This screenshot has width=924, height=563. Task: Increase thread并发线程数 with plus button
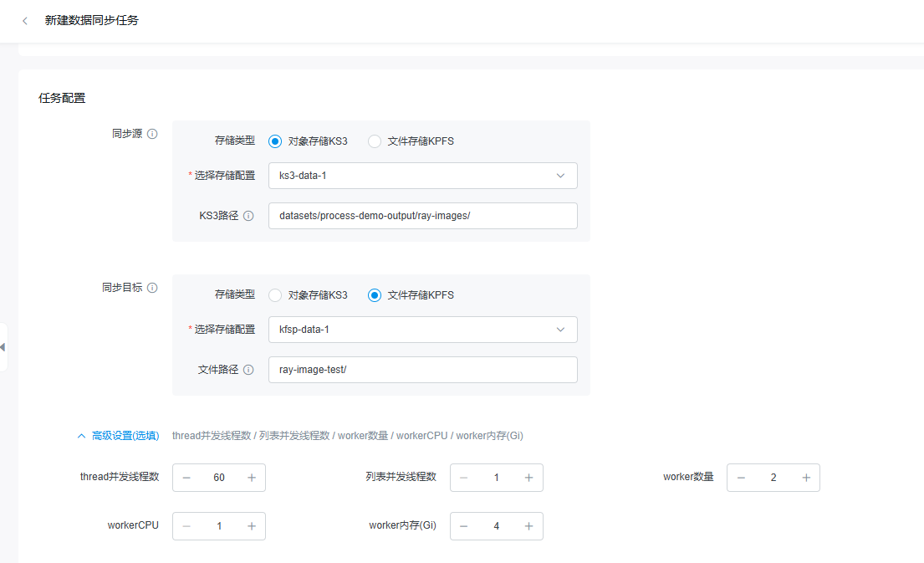252,478
